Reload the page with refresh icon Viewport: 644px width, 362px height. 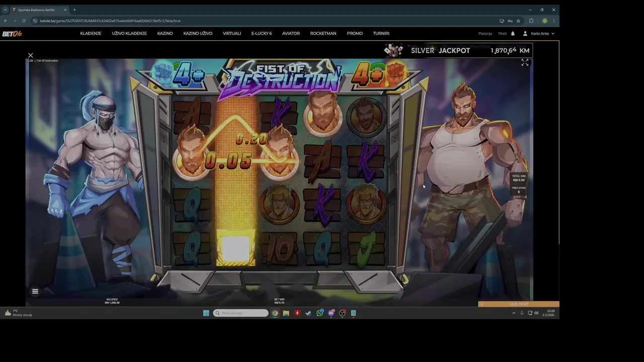click(24, 21)
